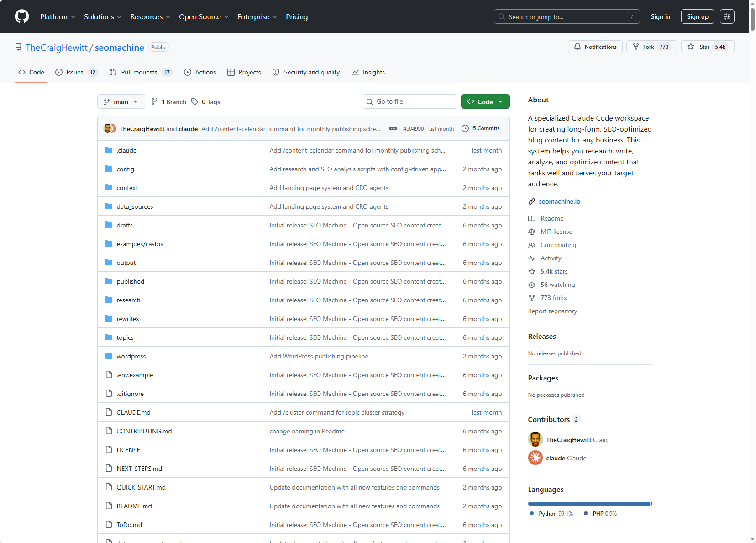Expand the Open Source menu
This screenshot has height=543, width=756.
click(x=204, y=16)
